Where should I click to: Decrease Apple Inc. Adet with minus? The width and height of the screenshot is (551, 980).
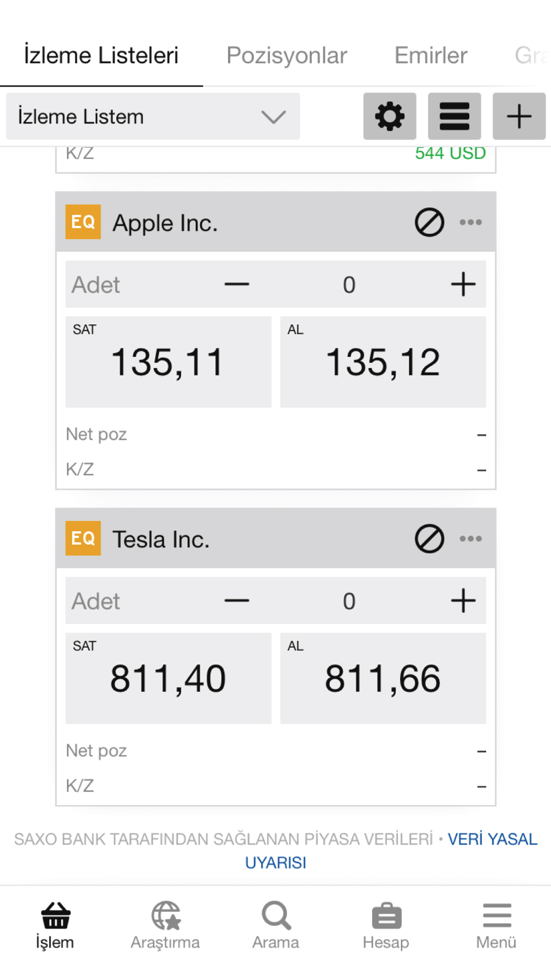point(237,284)
